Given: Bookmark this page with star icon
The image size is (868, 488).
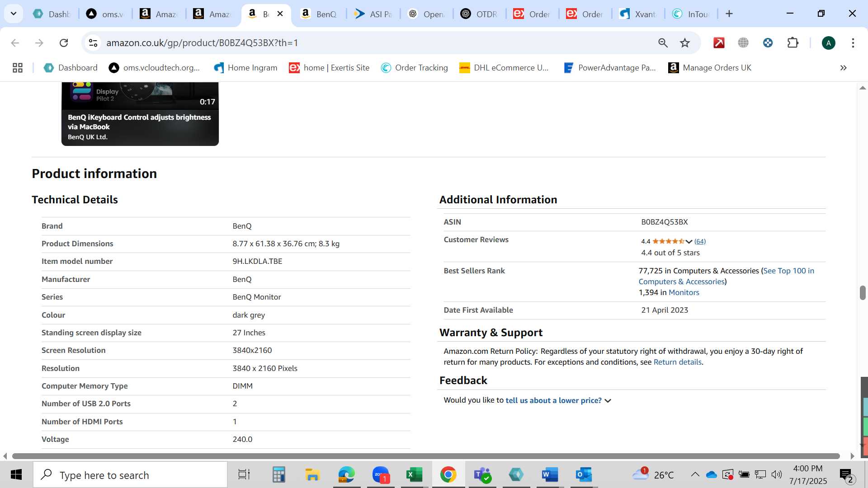Looking at the screenshot, I should click(x=685, y=43).
